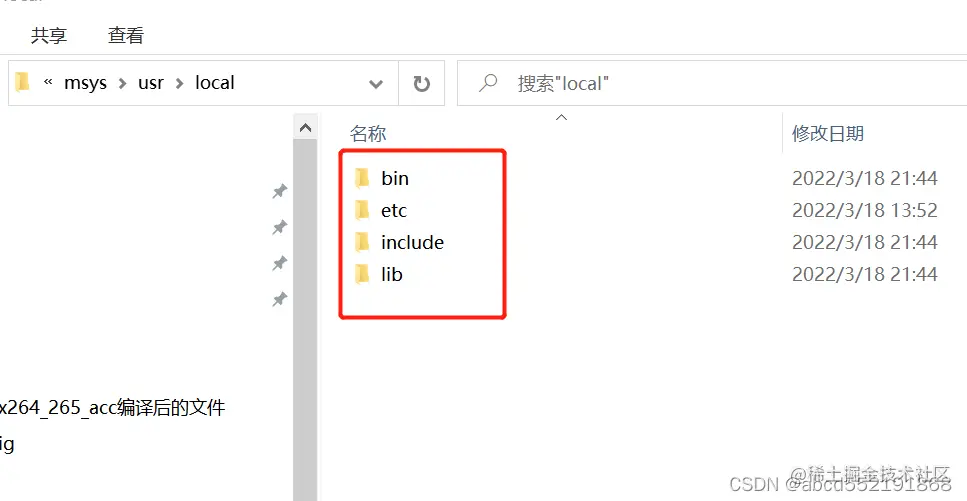Click modified date in lib row

tap(865, 274)
